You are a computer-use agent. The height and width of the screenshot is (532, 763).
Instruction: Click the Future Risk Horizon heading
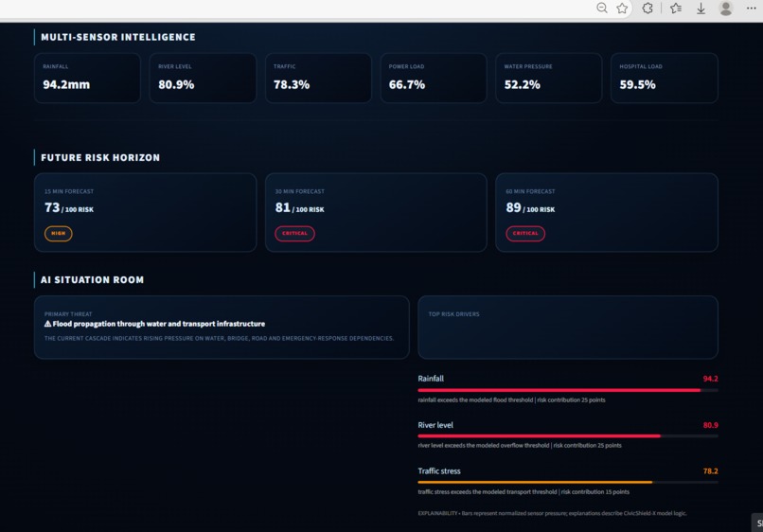[100, 158]
